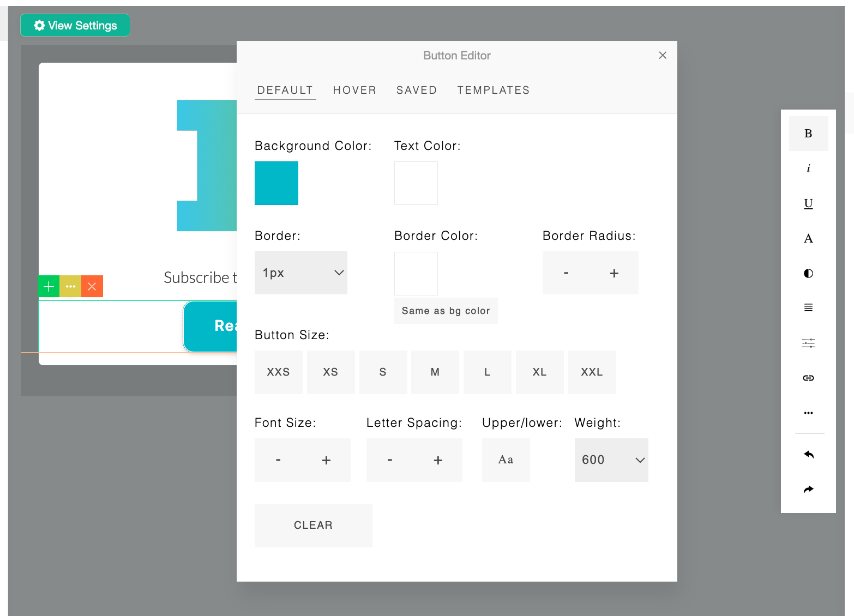Viewport: 854px width, 616px height.
Task: Open the sliders adjustment settings icon
Action: [808, 343]
